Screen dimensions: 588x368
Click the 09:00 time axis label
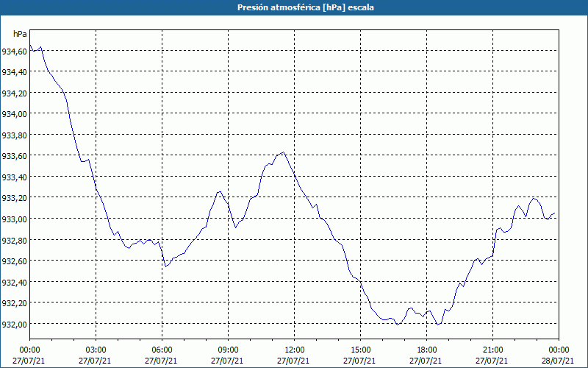pos(229,350)
